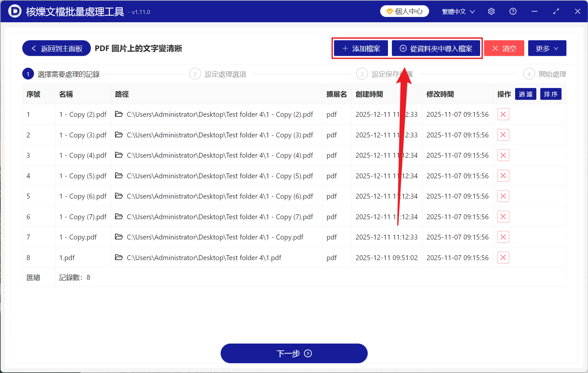Screen dimensions: 588x373
Task: Click the help question mark icon
Action: tap(513, 11)
